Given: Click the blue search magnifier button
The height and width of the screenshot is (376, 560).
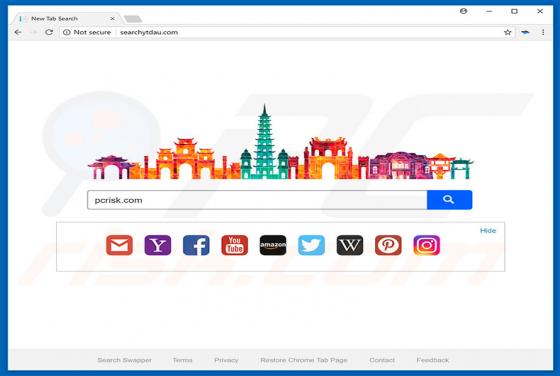Looking at the screenshot, I should coord(449,200).
